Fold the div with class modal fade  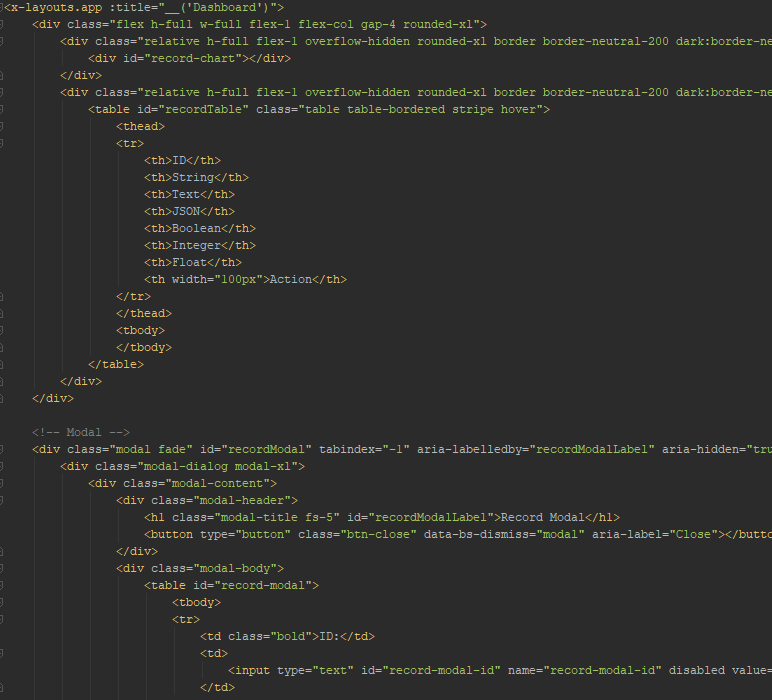click(3, 449)
